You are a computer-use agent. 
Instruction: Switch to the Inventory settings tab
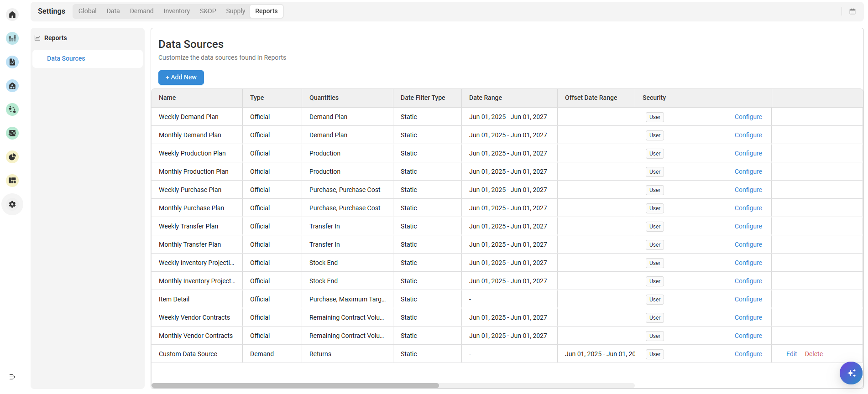176,11
